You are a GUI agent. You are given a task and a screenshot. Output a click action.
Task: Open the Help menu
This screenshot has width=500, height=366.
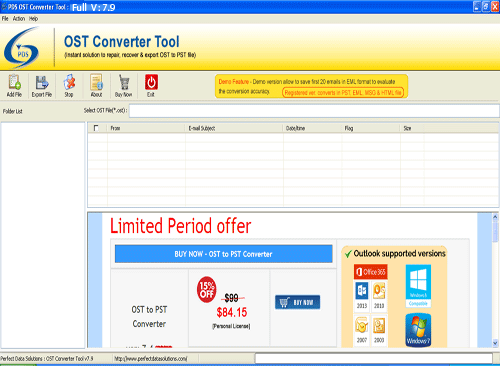[33, 19]
